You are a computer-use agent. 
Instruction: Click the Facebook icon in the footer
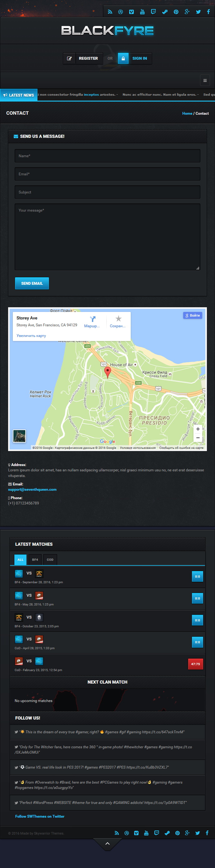207,833
